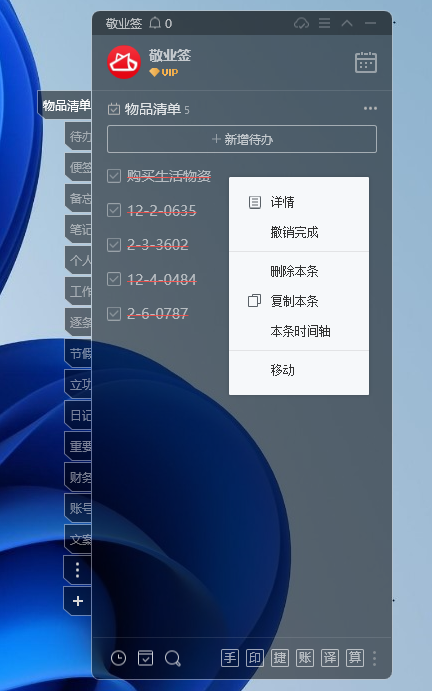Image resolution: width=432 pixels, height=691 pixels.
Task: Uncheck the 购买生活物资 checkbox
Action: (114, 176)
